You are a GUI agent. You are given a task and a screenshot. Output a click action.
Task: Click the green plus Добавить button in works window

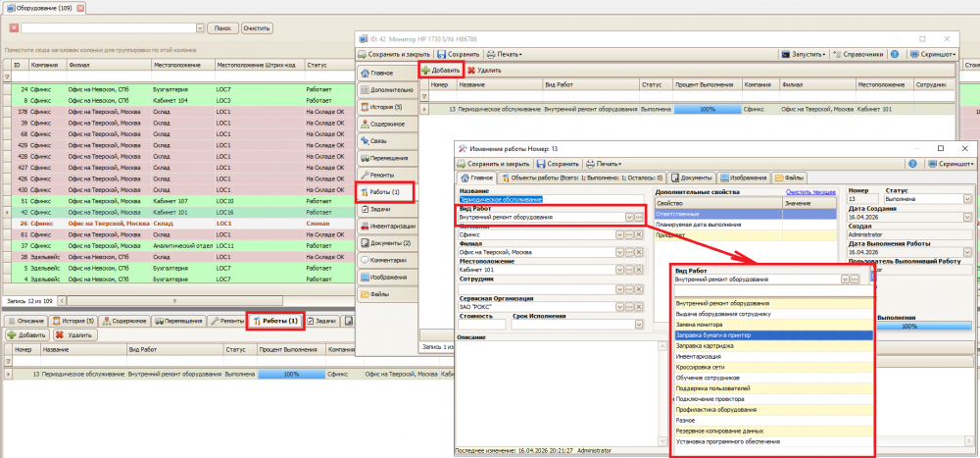pos(441,71)
